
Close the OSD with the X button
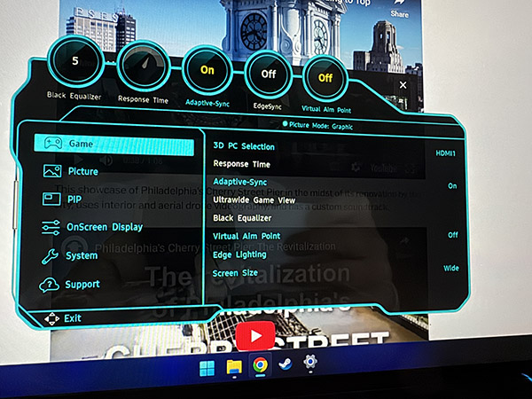403,85
